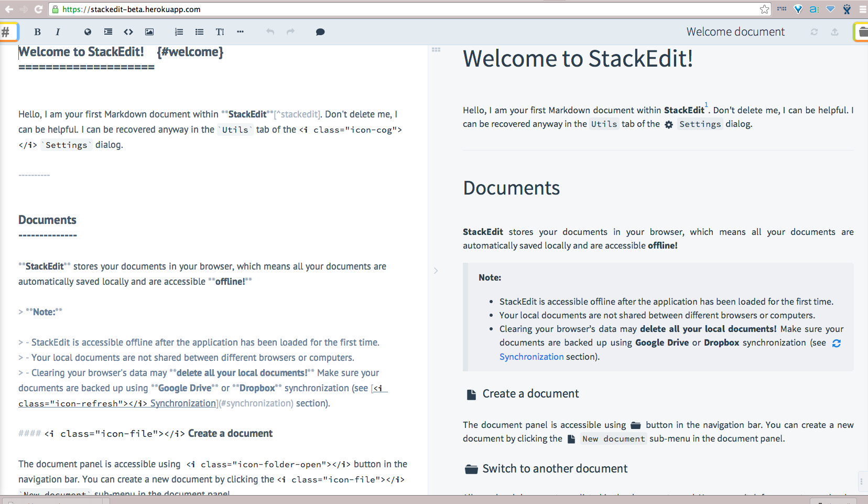
Task: Click the Synchronization link in the editor
Action: (x=183, y=403)
